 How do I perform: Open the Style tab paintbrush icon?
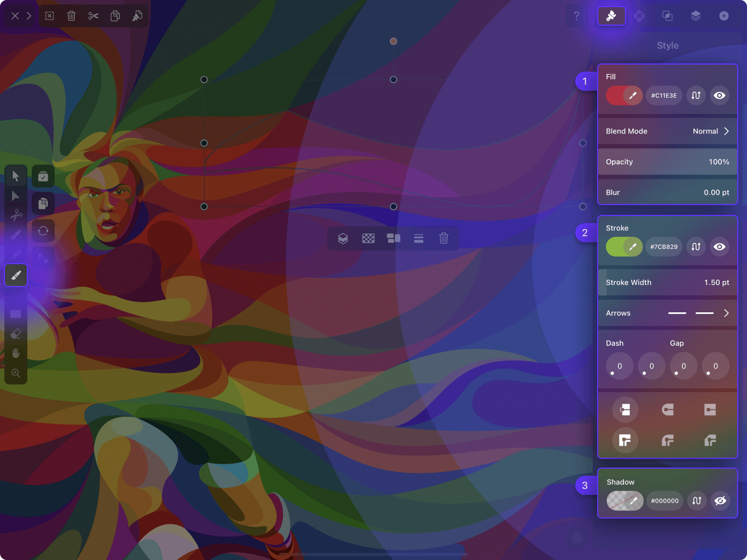pyautogui.click(x=611, y=16)
